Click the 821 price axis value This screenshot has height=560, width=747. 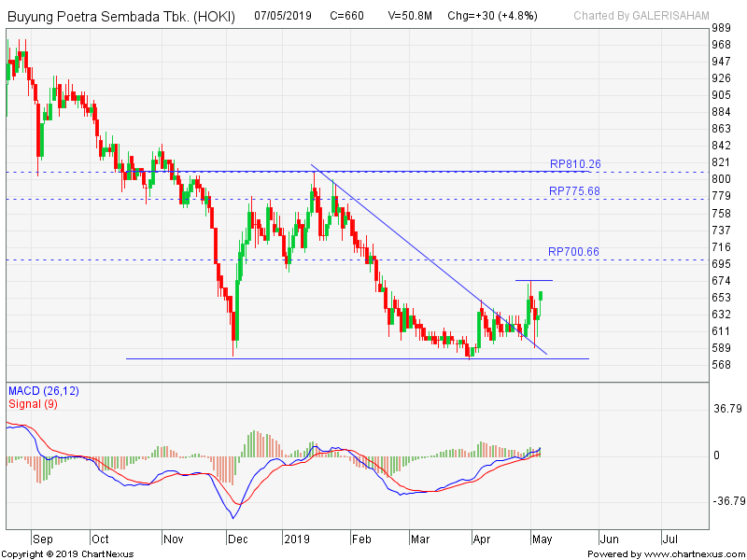(x=721, y=162)
